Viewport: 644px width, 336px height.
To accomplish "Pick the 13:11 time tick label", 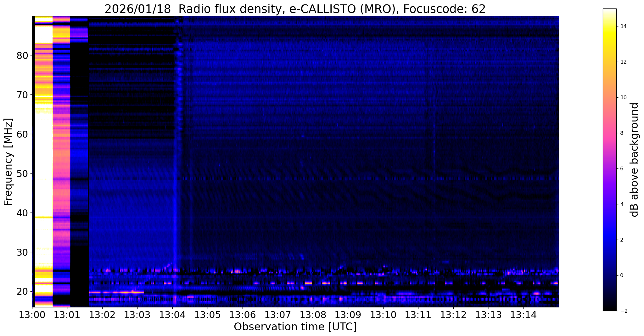I will (x=418, y=315).
